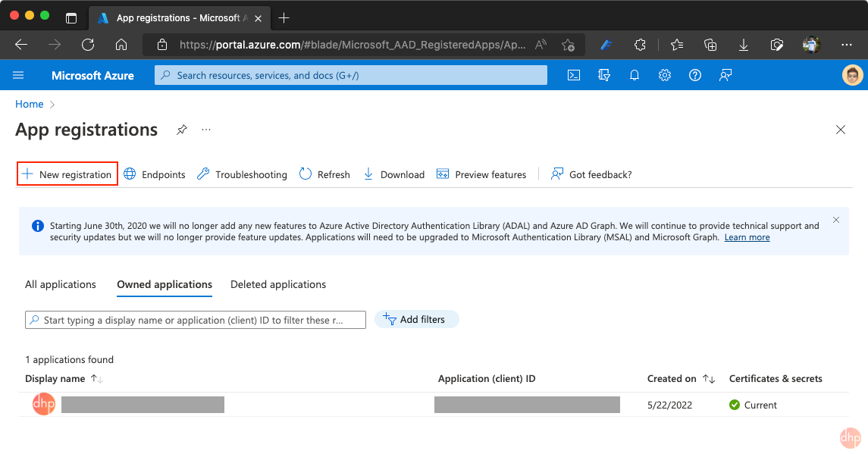Switch to the All applications tab

61,284
